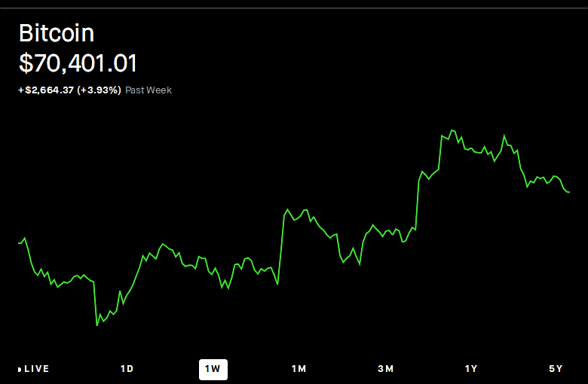This screenshot has width=588, height=384.
Task: View the 1Y price history
Action: point(471,369)
